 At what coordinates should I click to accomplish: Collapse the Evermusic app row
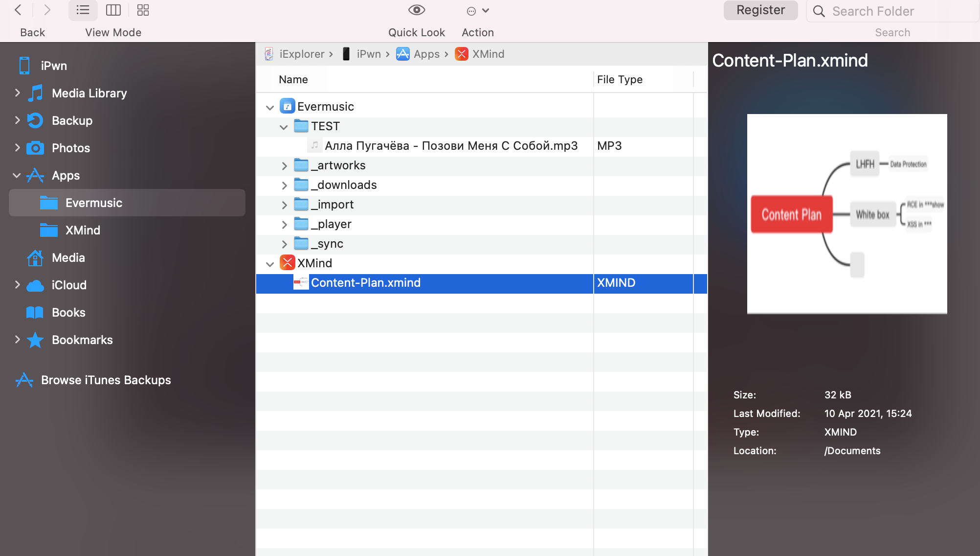269,107
